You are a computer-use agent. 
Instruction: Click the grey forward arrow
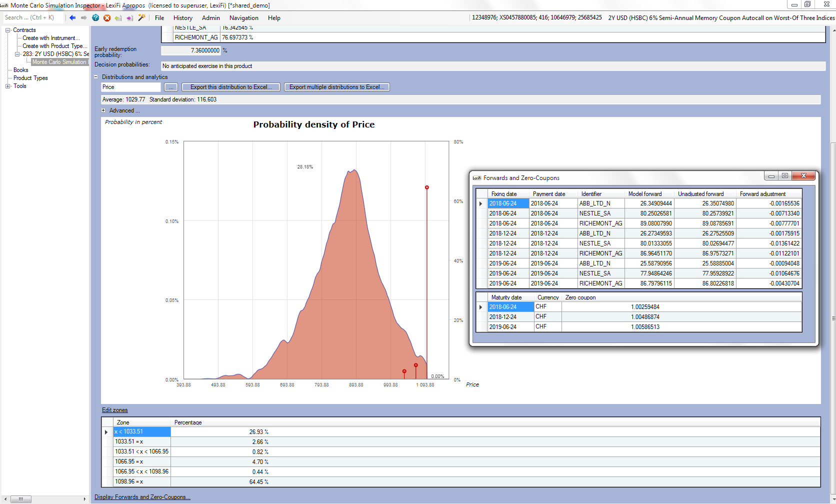[x=84, y=17]
